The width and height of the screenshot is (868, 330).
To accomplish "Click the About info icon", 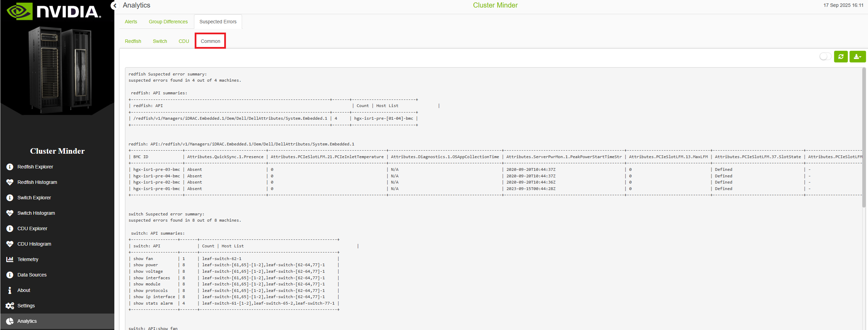I will tap(10, 290).
